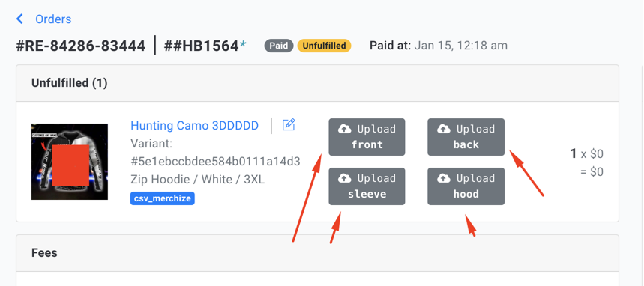Click the Unfulfilled (1) section header
The image size is (644, 286).
coord(70,83)
